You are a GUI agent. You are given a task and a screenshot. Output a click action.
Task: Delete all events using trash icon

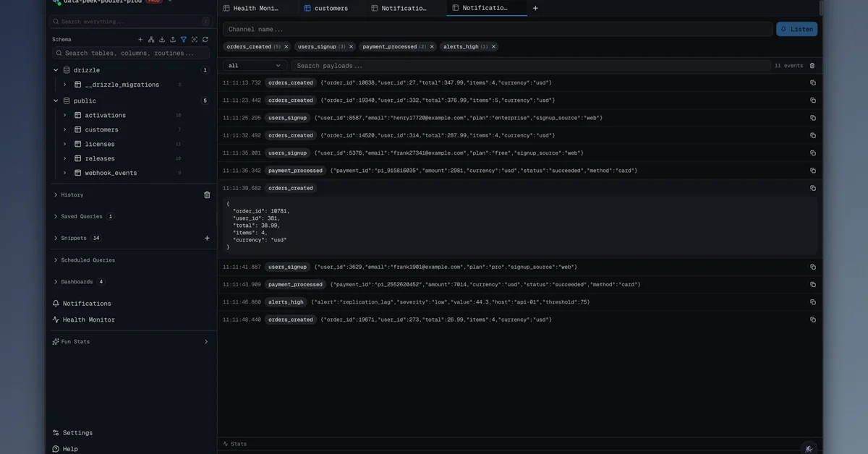coord(812,66)
